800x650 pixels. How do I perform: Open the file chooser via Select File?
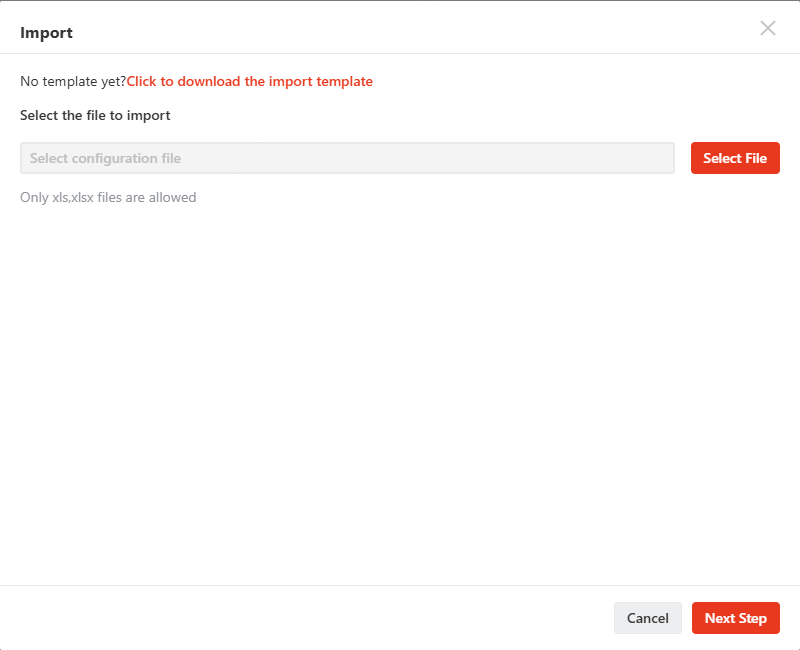[x=735, y=158]
